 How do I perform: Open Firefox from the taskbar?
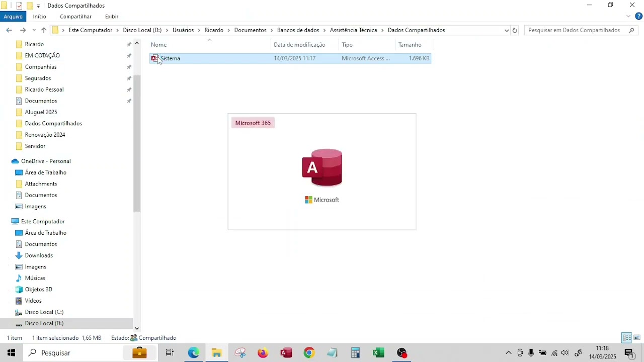pyautogui.click(x=263, y=353)
